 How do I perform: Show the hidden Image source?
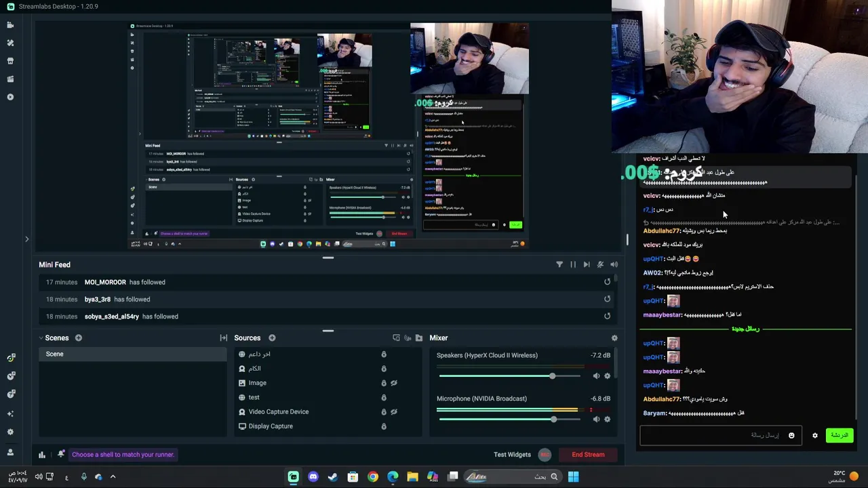(394, 383)
